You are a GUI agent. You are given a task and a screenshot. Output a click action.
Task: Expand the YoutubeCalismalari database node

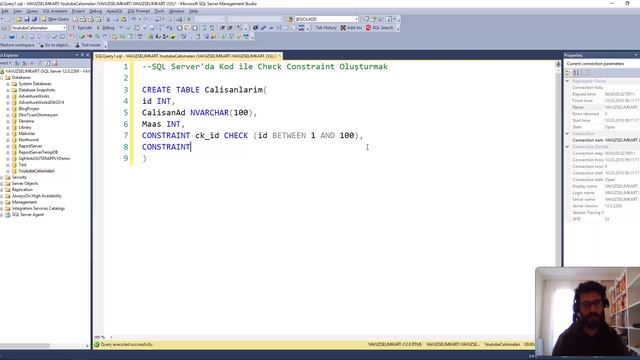tap(8, 171)
